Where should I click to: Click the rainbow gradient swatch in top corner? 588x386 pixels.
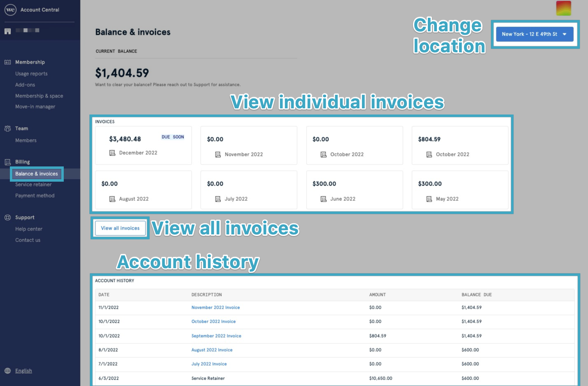pyautogui.click(x=563, y=8)
